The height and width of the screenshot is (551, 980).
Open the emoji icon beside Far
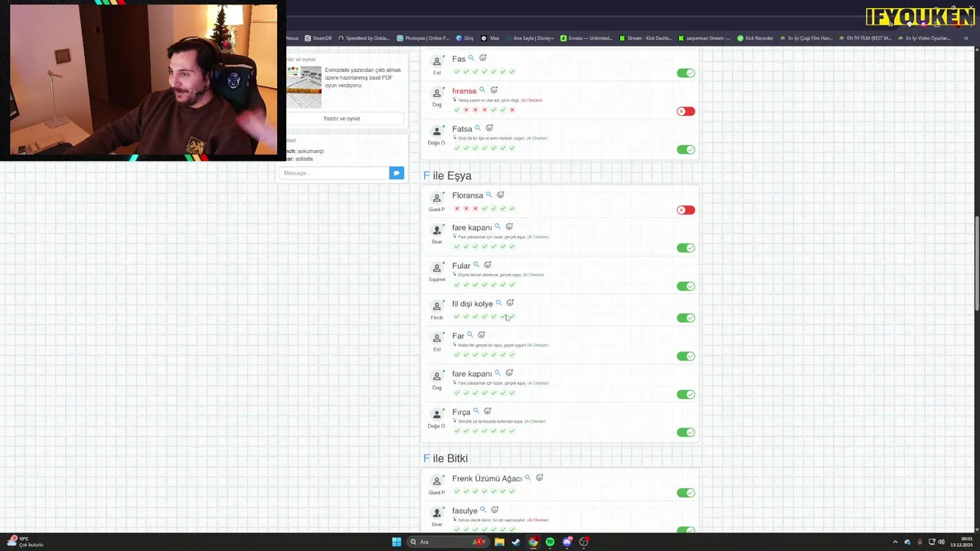click(x=482, y=335)
